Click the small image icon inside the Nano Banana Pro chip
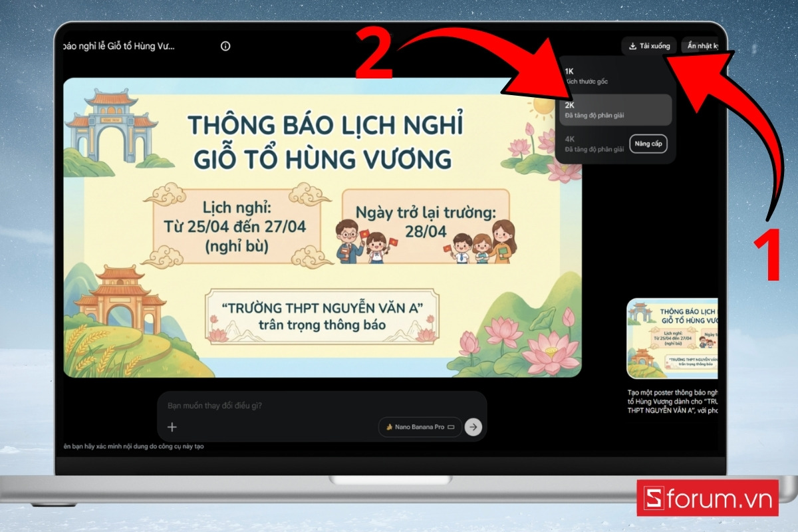The image size is (798, 532). (x=451, y=427)
